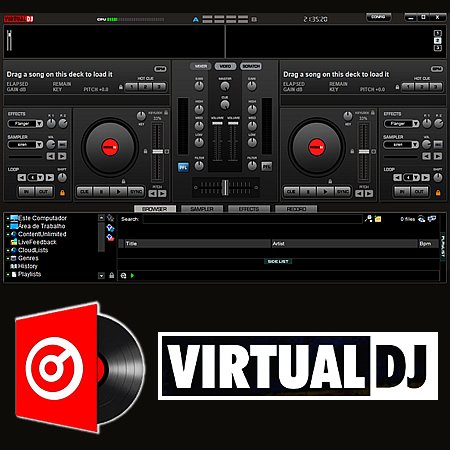
Task: Nudge pitch up on right deck
Action: click(369, 194)
